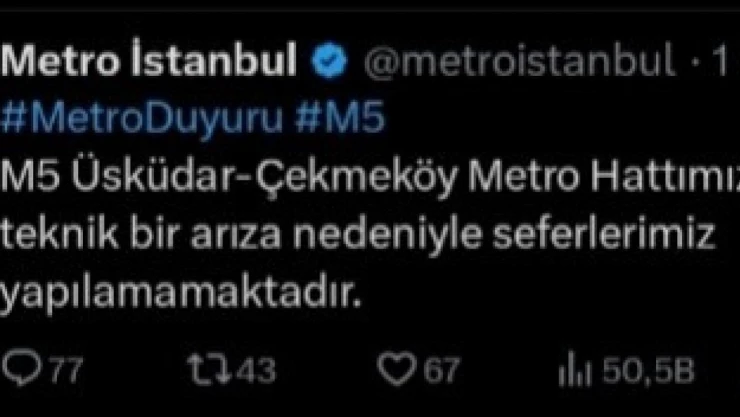
Task: Open the view analytics bar chart icon
Action: [x=575, y=369]
